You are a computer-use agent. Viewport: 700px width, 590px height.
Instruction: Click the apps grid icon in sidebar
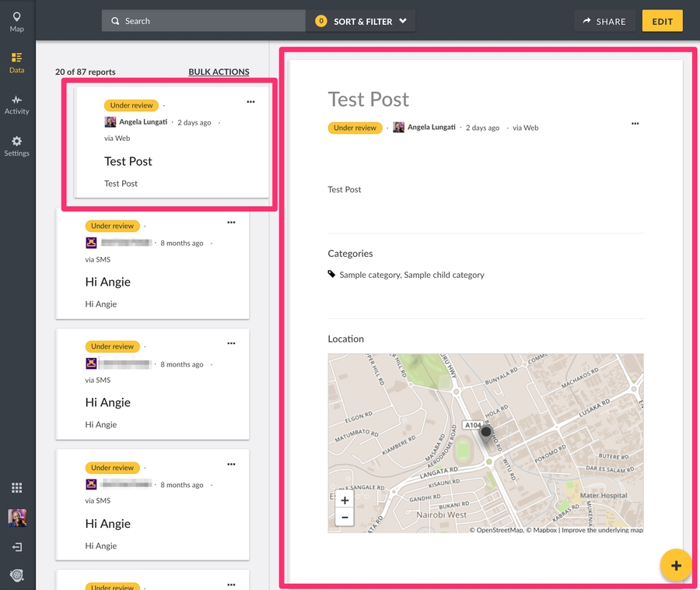[16, 488]
